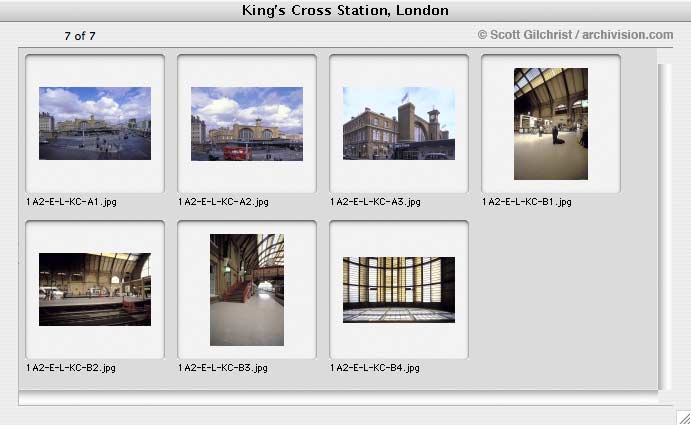This screenshot has width=691, height=425.
Task: Click the window resize grip corner
Action: click(x=684, y=418)
